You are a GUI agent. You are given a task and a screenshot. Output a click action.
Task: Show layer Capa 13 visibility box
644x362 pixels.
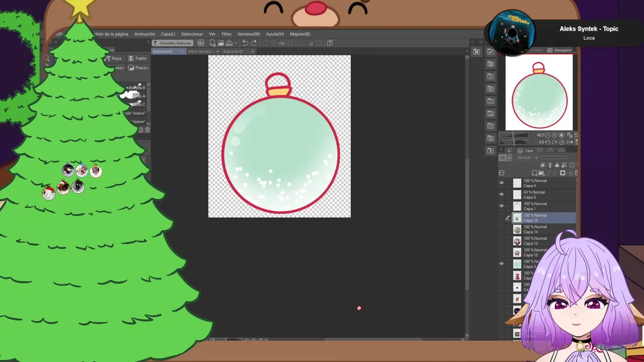[x=501, y=241]
